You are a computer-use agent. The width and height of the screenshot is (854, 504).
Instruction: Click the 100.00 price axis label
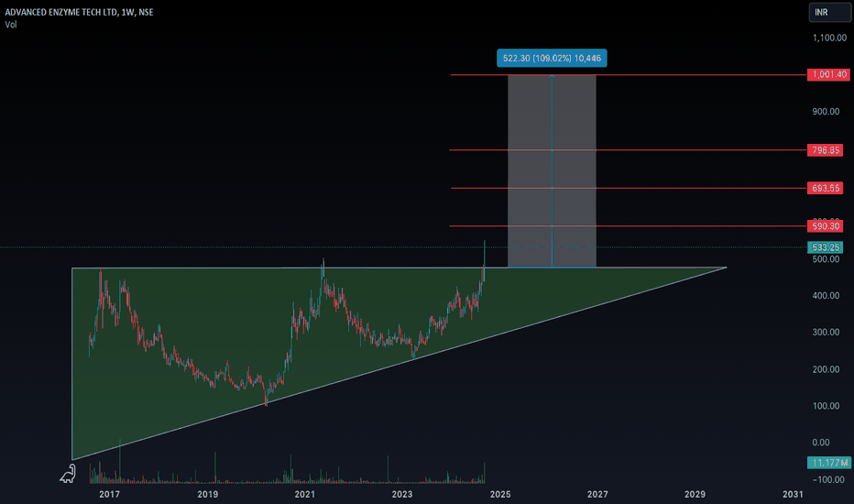point(827,406)
